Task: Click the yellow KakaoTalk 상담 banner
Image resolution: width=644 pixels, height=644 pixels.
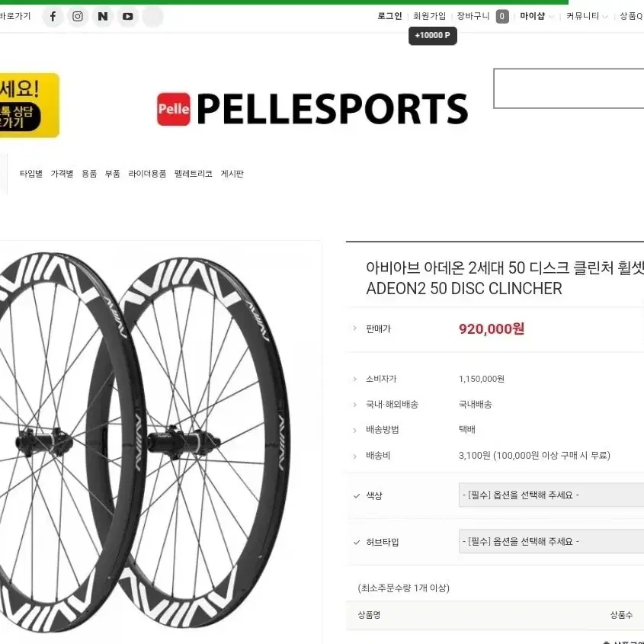Action: point(29,106)
